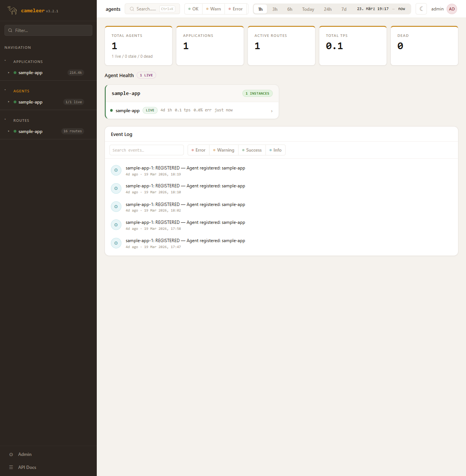Open the AD user avatar
Viewport: 466px width, 476px height.
coord(451,9)
